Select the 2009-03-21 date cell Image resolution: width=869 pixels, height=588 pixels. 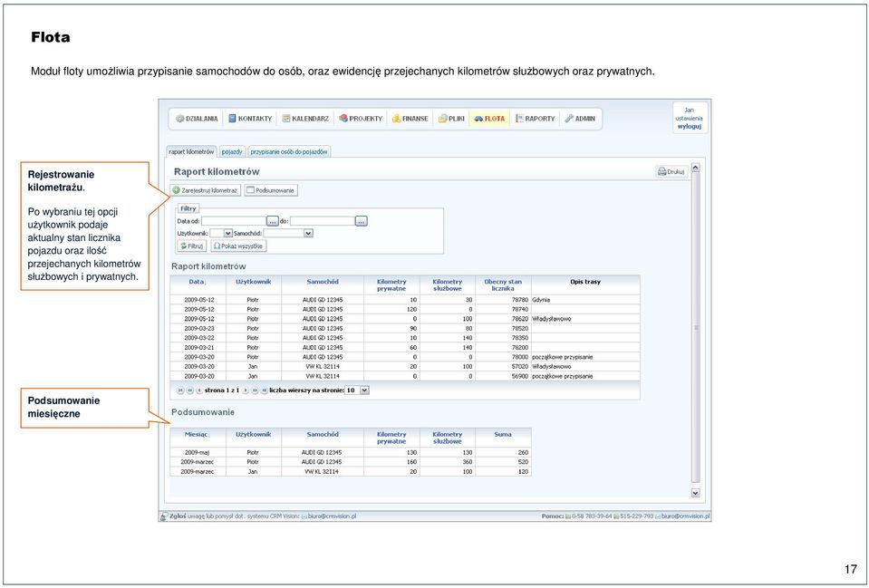click(198, 348)
